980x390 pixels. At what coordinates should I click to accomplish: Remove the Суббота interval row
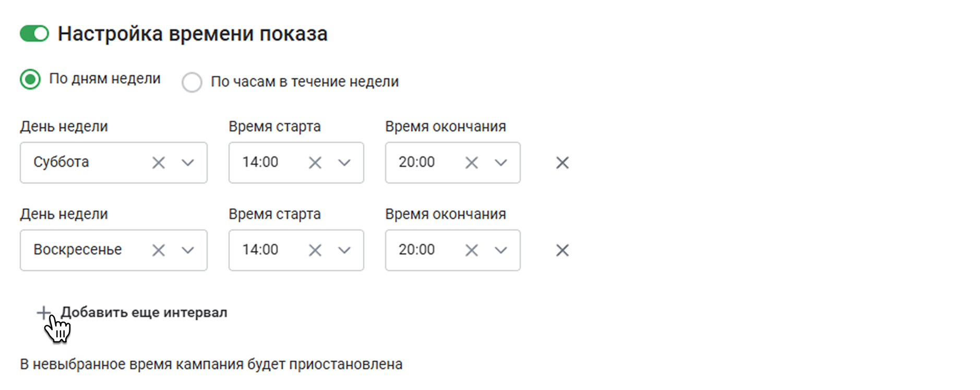point(563,163)
